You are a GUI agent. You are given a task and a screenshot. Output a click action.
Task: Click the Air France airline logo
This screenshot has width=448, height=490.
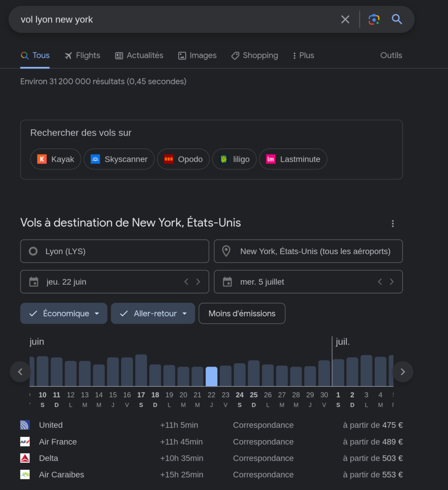click(x=25, y=442)
